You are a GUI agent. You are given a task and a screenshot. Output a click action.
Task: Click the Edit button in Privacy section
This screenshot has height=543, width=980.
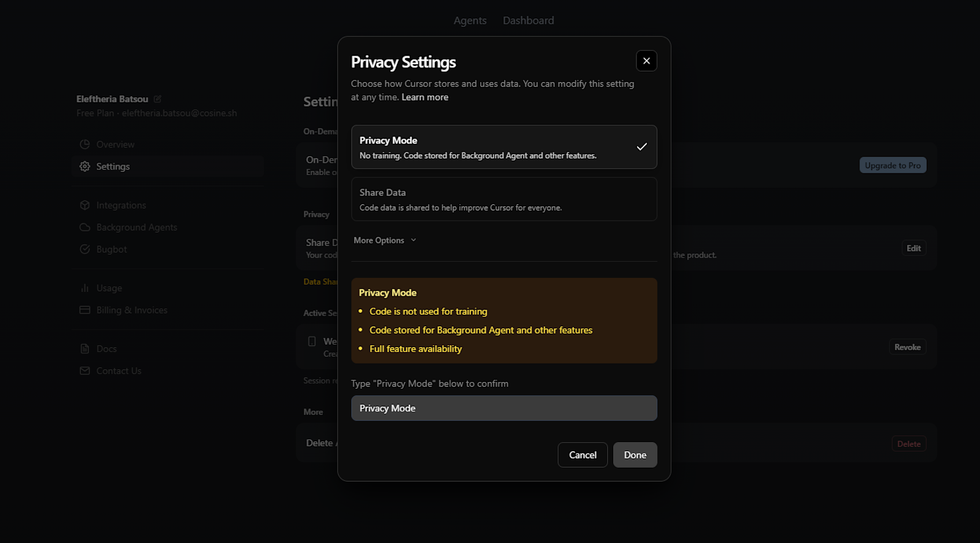[913, 248]
